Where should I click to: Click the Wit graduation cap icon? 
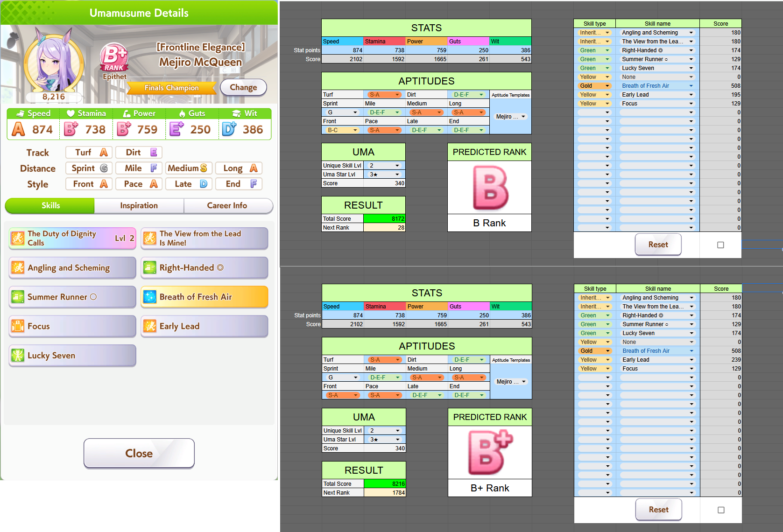click(236, 113)
